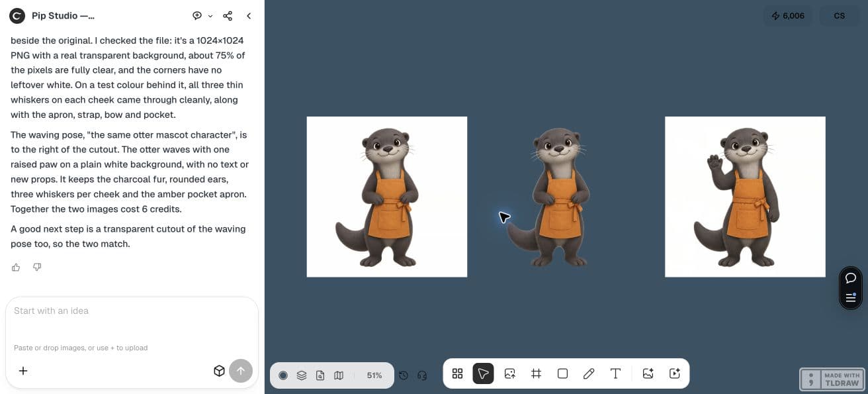The height and width of the screenshot is (394, 868).
Task: Choose the Select arrow tool
Action: pos(484,373)
